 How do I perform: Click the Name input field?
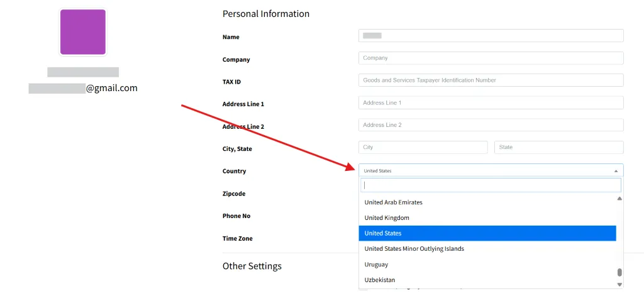tap(491, 36)
